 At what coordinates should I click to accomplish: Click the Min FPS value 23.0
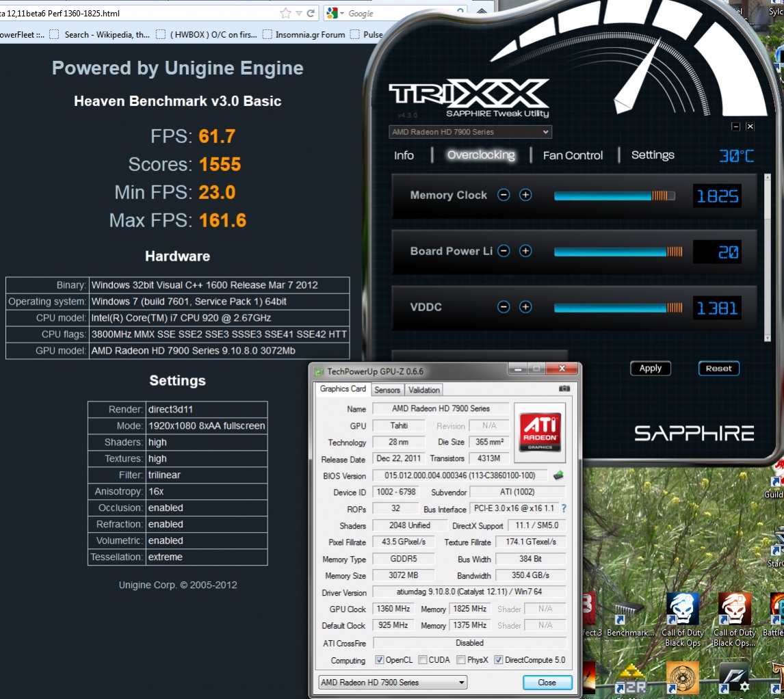(216, 192)
